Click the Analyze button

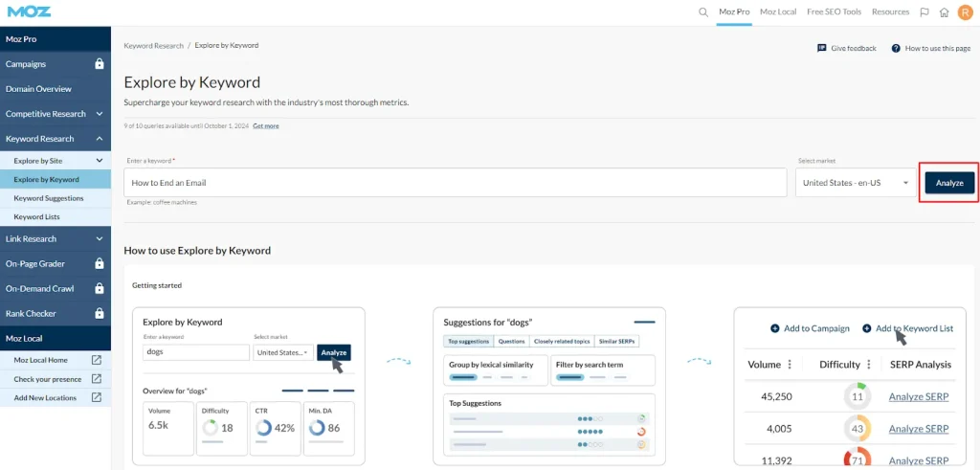949,183
